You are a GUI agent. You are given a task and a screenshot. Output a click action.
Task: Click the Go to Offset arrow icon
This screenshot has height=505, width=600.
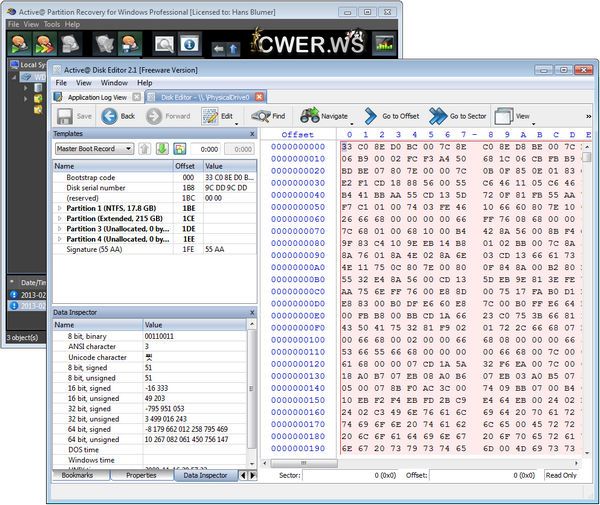tap(370, 116)
